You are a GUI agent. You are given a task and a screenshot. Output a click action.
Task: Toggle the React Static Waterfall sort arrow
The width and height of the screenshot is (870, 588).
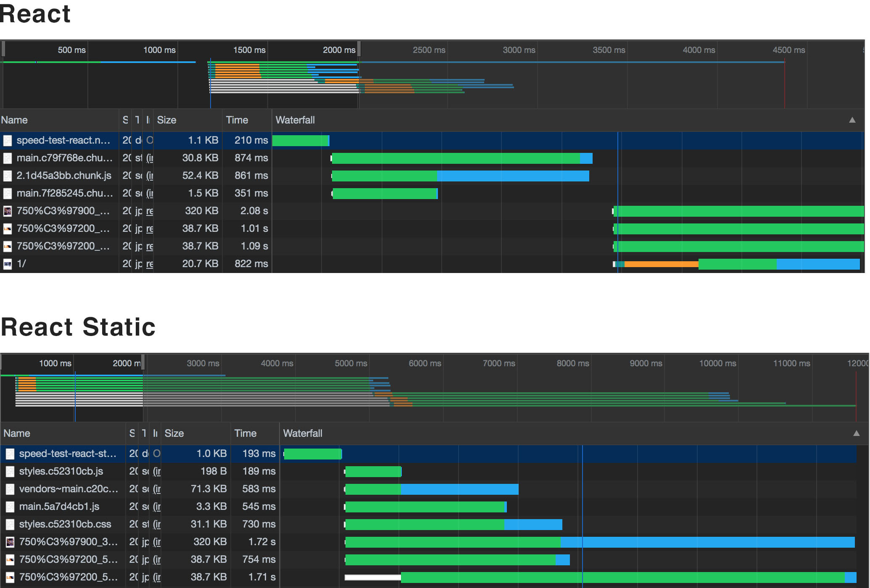click(x=856, y=433)
